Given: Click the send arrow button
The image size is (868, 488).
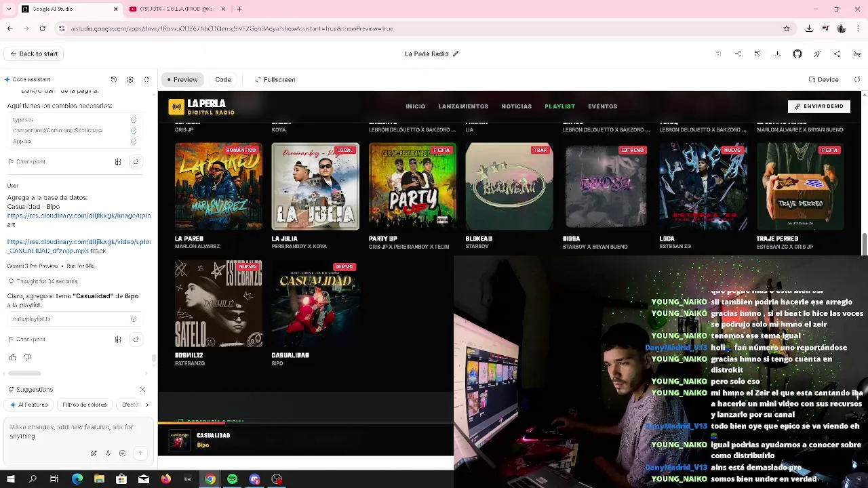Looking at the screenshot, I should 140,453.
